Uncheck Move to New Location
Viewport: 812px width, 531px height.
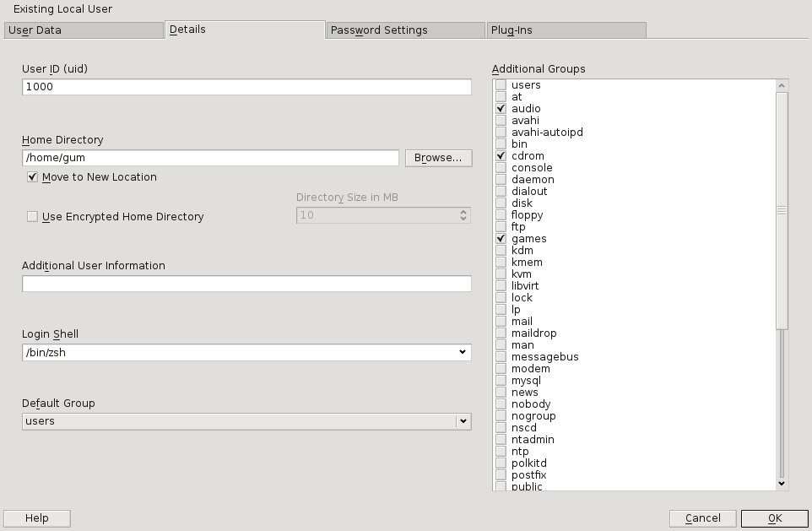33,177
